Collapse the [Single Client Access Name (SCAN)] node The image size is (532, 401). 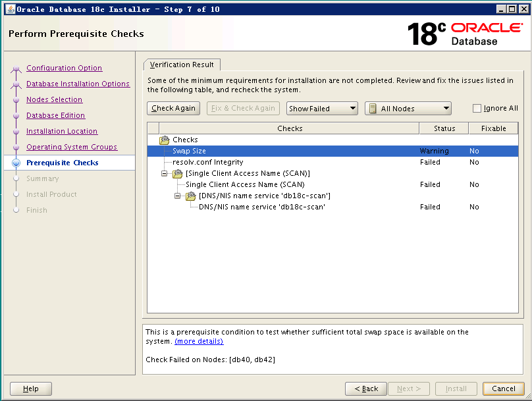pos(164,173)
